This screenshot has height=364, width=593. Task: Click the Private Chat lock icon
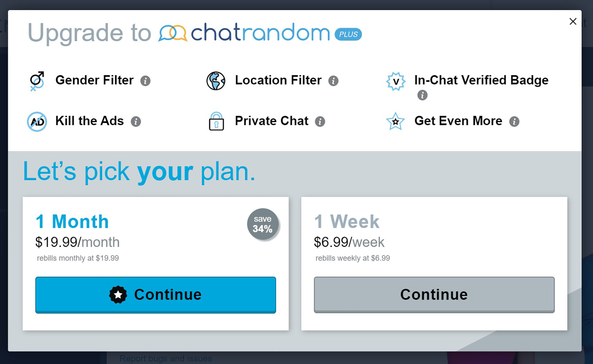[x=216, y=122]
